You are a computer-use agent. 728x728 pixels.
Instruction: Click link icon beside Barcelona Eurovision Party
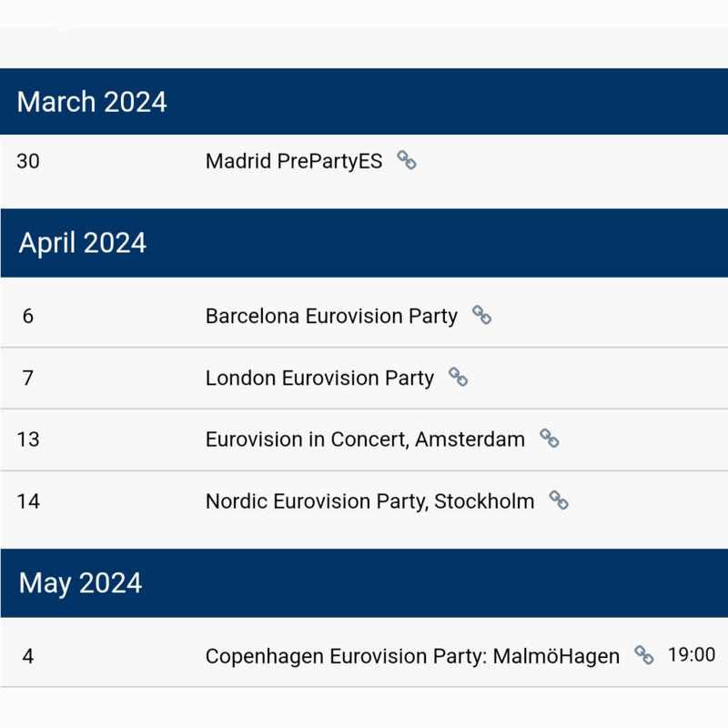pyautogui.click(x=481, y=316)
